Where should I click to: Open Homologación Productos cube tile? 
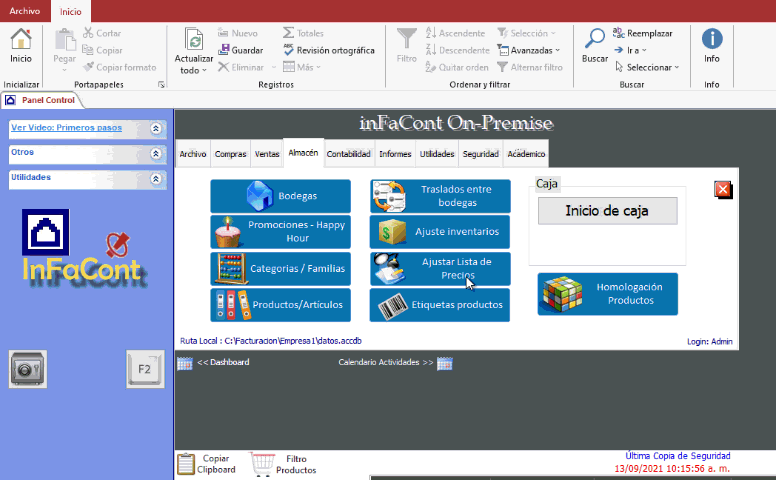608,294
